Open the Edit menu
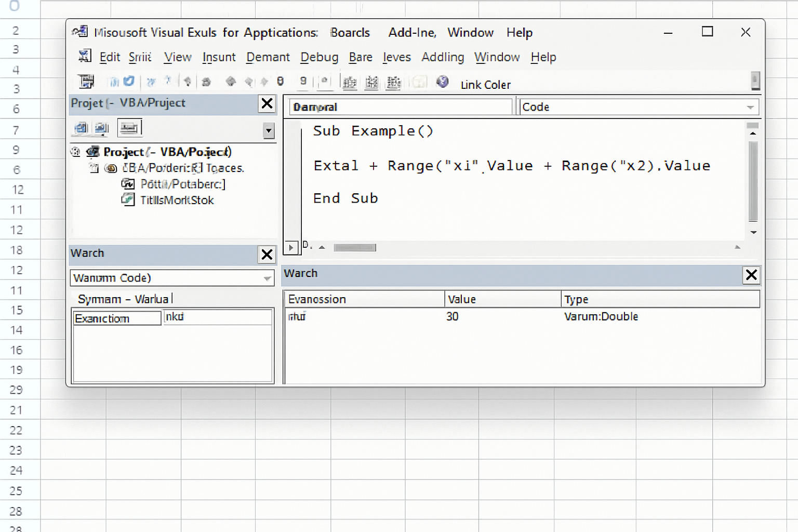The height and width of the screenshot is (532, 798). pyautogui.click(x=110, y=57)
